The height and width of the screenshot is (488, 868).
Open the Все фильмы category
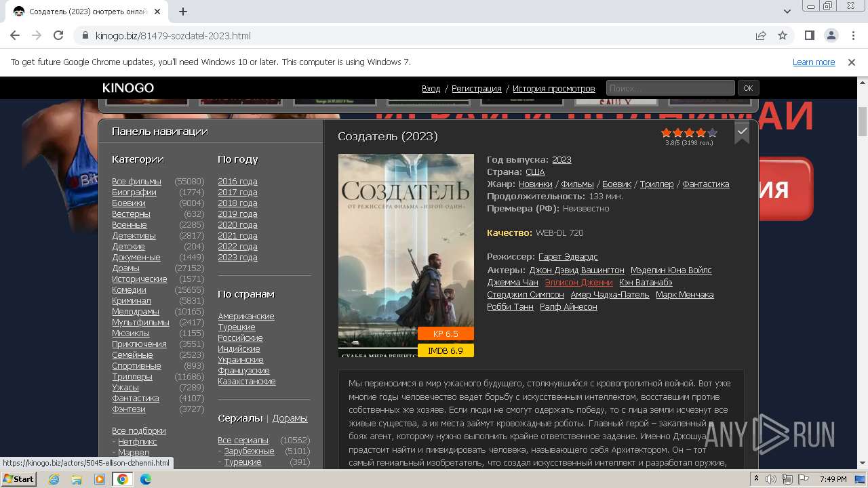136,182
